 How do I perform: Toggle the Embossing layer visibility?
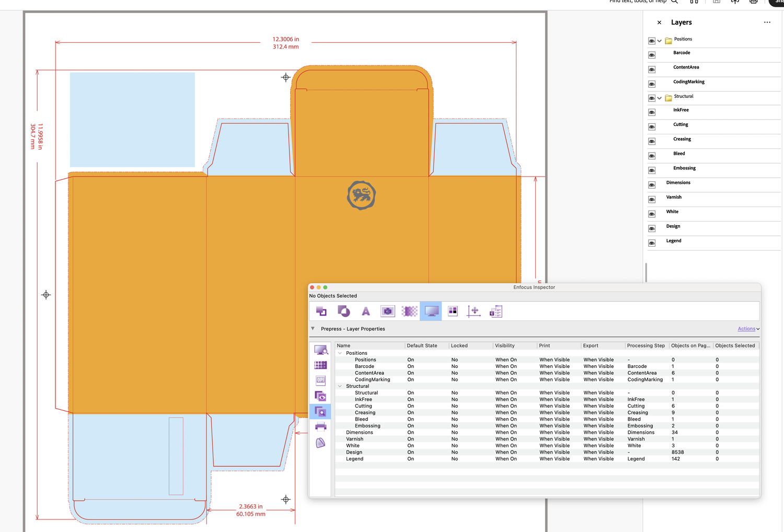pos(652,170)
